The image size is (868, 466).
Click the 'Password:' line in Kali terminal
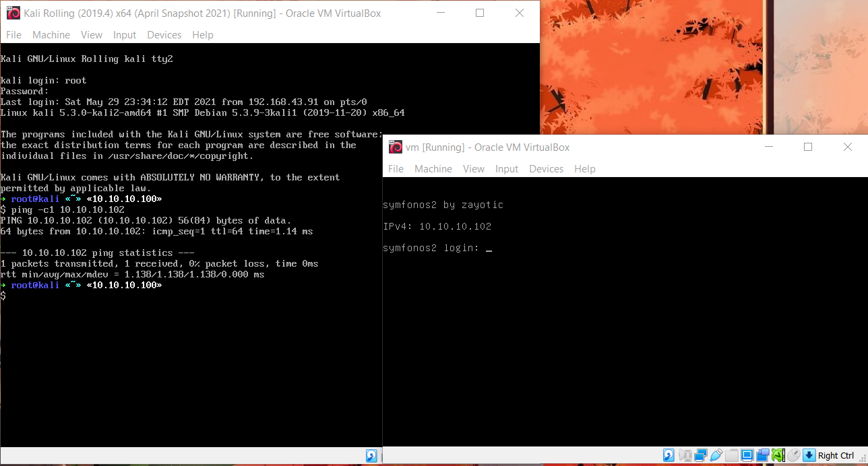(x=25, y=91)
